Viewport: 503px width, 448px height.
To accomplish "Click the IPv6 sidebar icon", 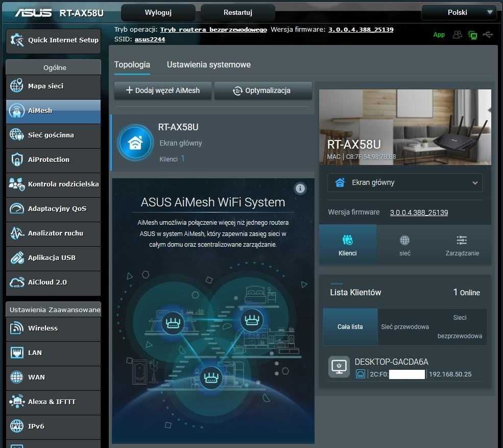I will [x=17, y=426].
